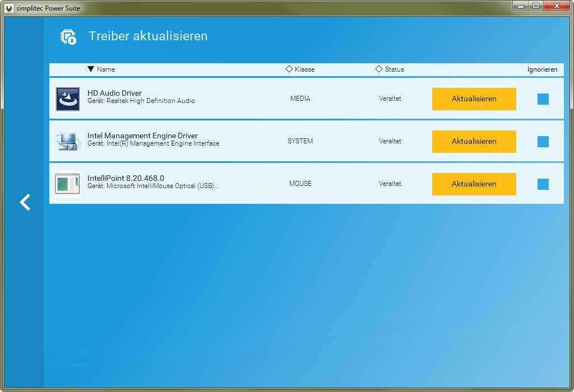Maximize the simplitec Power Suite window

[x=535, y=6]
